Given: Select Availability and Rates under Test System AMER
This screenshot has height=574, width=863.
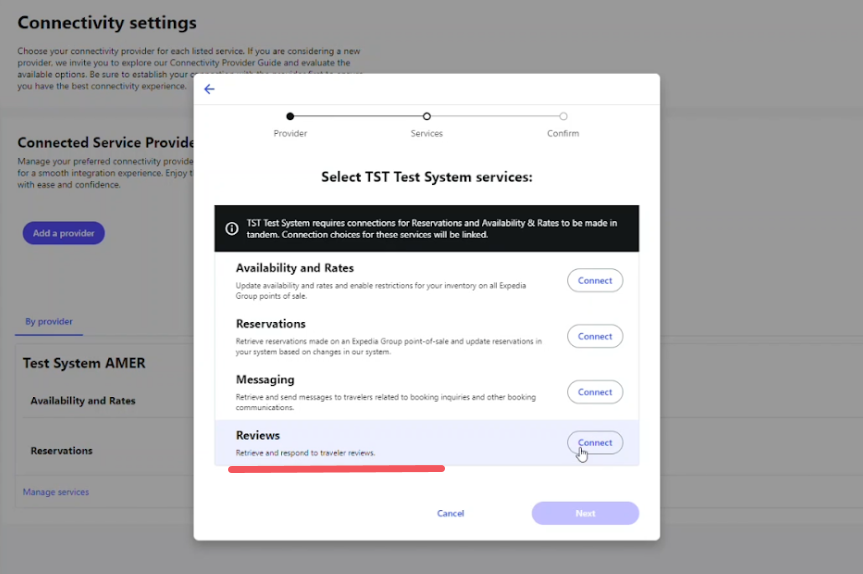Looking at the screenshot, I should point(83,401).
